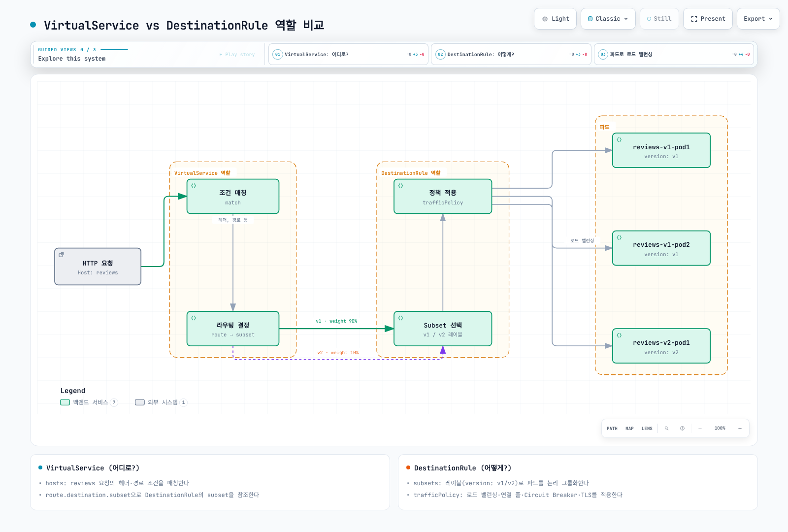Open the Classic style dropdown
The width and height of the screenshot is (788, 532).
click(x=608, y=19)
